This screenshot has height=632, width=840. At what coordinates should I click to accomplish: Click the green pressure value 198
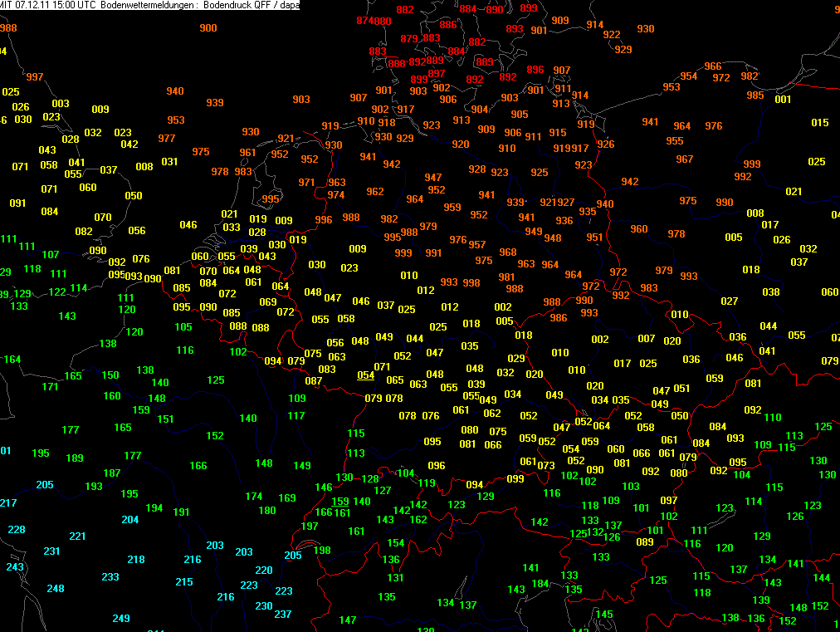coord(322,551)
